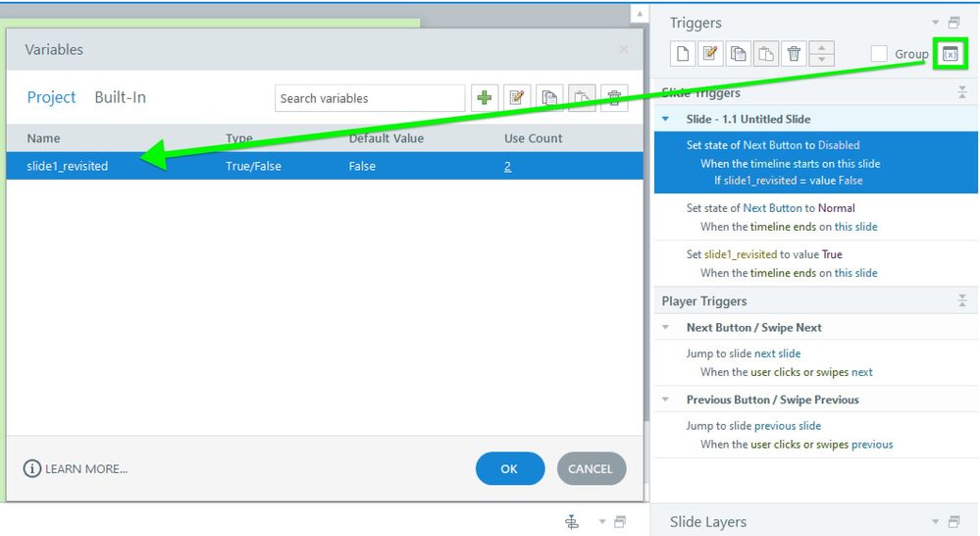The width and height of the screenshot is (980, 536).
Task: Toggle the Group checkbox in Triggers
Action: [x=879, y=54]
